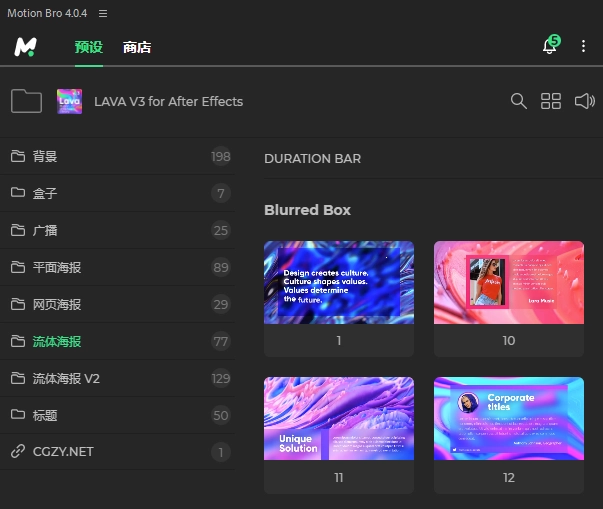Click the 129 count badge
This screenshot has height=509, width=603.
(221, 379)
